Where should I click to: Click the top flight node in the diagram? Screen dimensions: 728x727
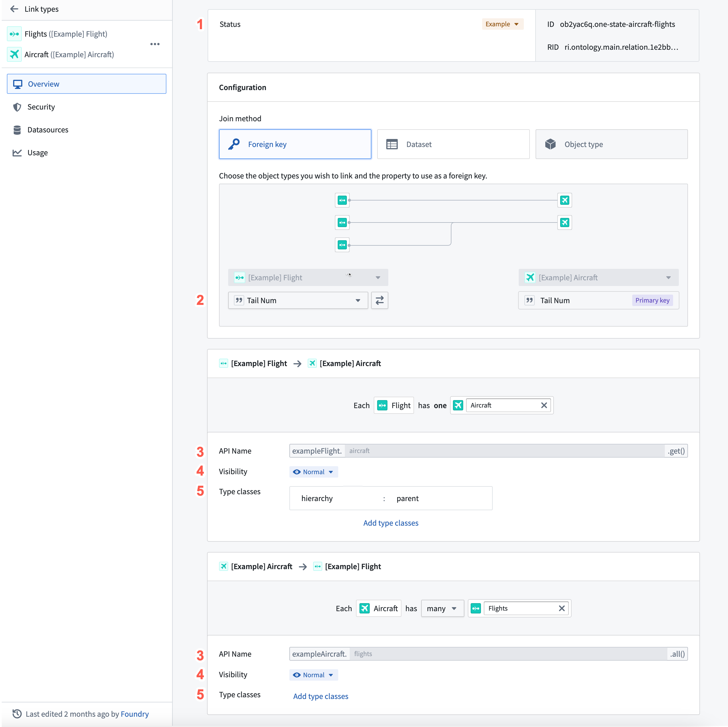coord(342,200)
